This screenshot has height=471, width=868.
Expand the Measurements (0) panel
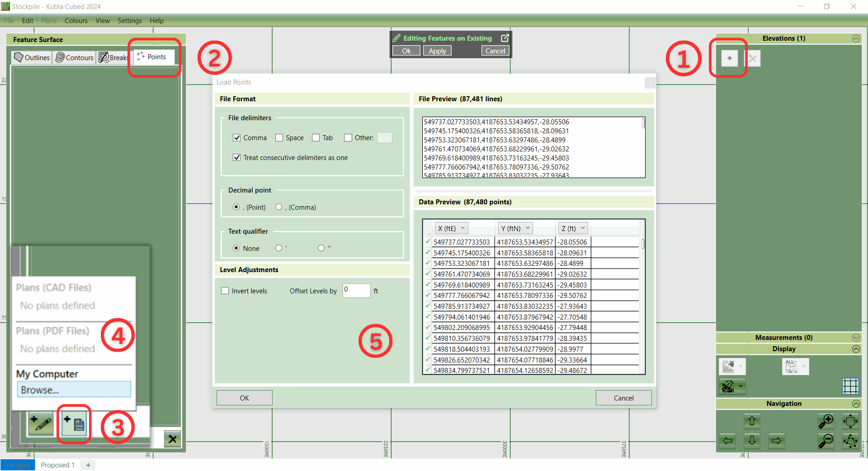pos(855,338)
